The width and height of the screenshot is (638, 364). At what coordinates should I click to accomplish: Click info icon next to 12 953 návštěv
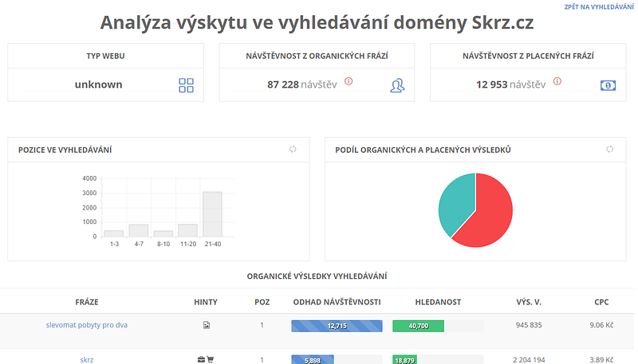click(557, 81)
